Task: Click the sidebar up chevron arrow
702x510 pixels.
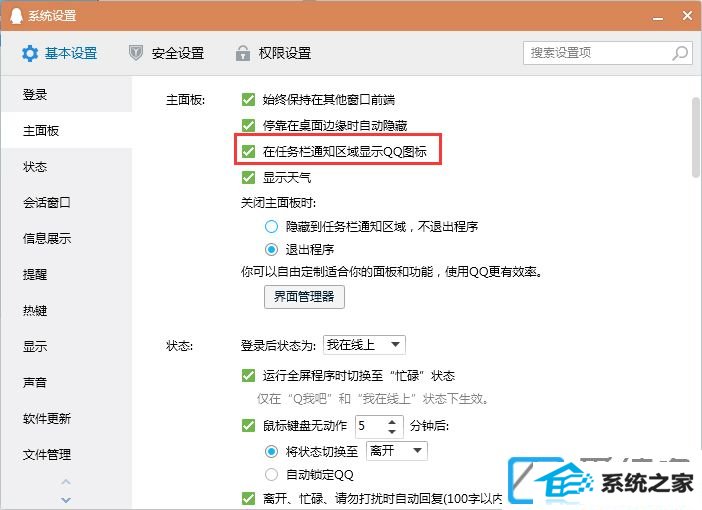Action: tap(66, 482)
